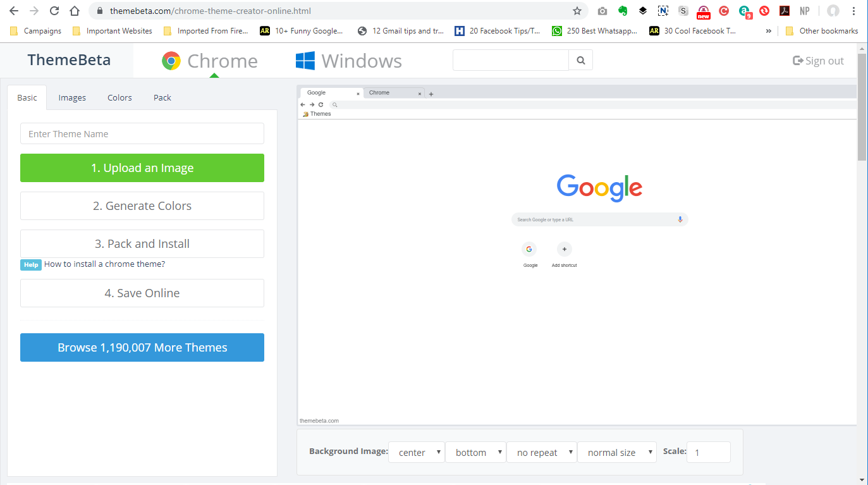Screen dimensions: 868x485
Task: Go back with the browser back arrow
Action: pyautogui.click(x=14, y=11)
